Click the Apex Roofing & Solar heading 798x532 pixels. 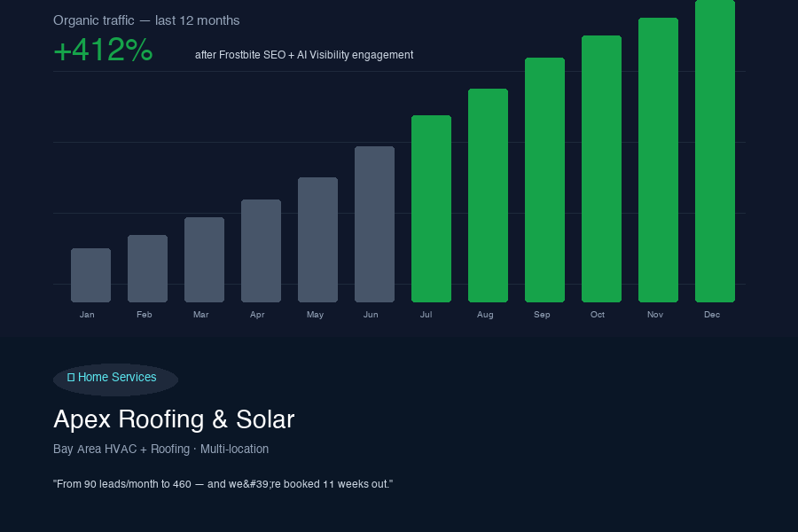tap(174, 419)
